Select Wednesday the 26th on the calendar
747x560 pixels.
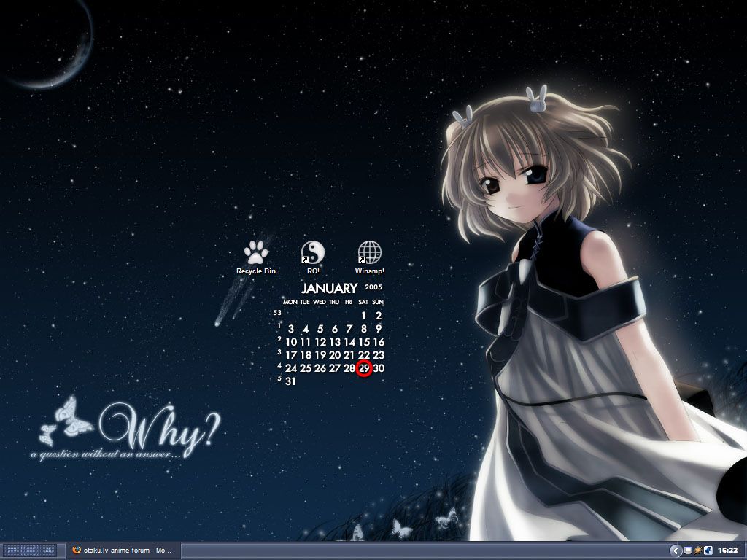click(320, 368)
